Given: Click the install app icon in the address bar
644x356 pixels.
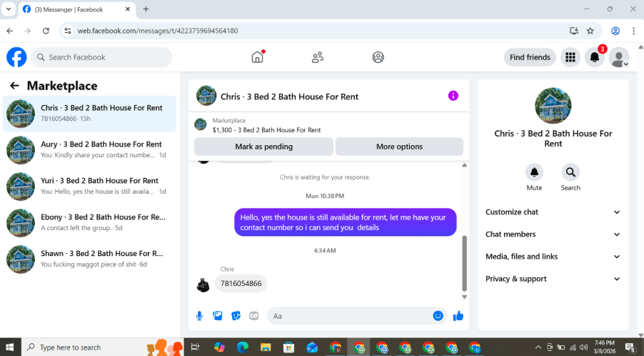Looking at the screenshot, I should pos(574,31).
